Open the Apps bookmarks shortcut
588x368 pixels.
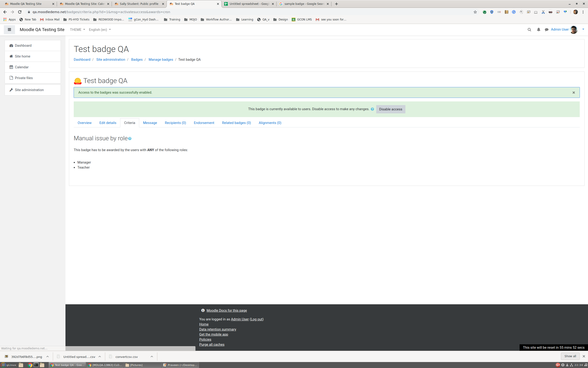point(9,20)
